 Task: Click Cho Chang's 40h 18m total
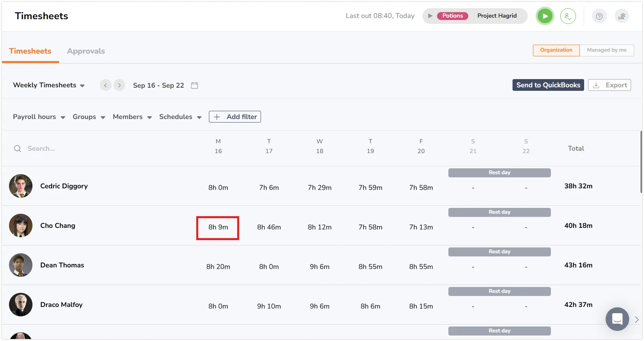tap(578, 226)
